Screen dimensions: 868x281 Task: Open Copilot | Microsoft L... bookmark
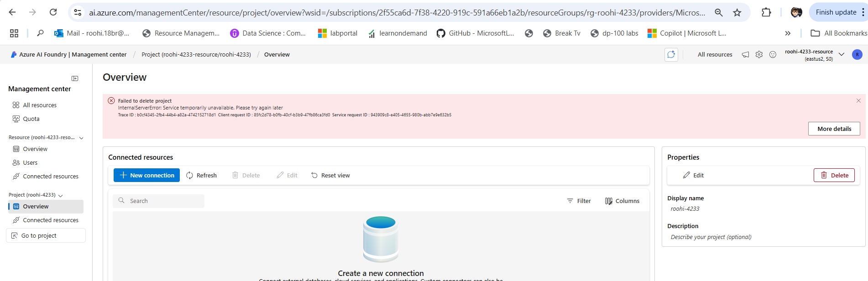[687, 33]
